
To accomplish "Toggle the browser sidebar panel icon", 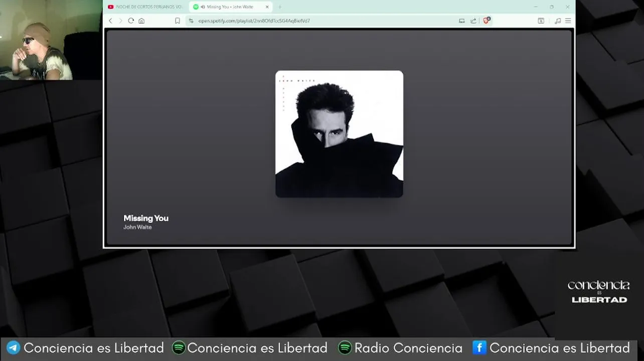I will pyautogui.click(x=541, y=21).
